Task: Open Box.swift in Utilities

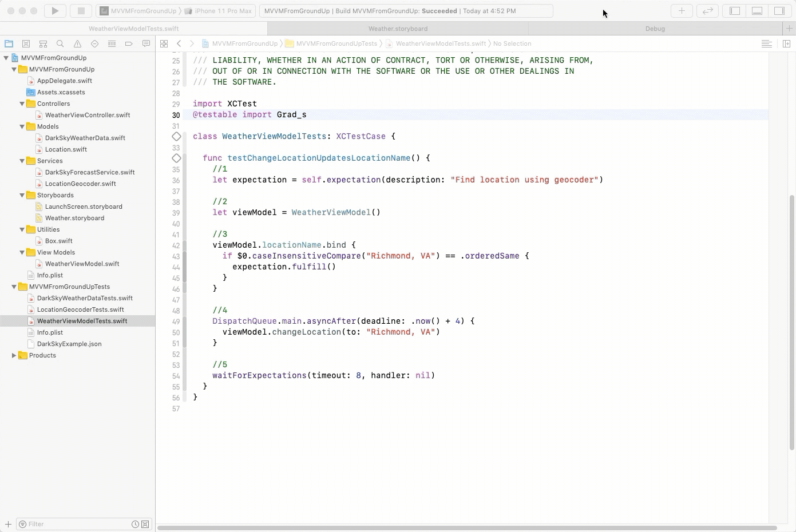Action: [59, 241]
